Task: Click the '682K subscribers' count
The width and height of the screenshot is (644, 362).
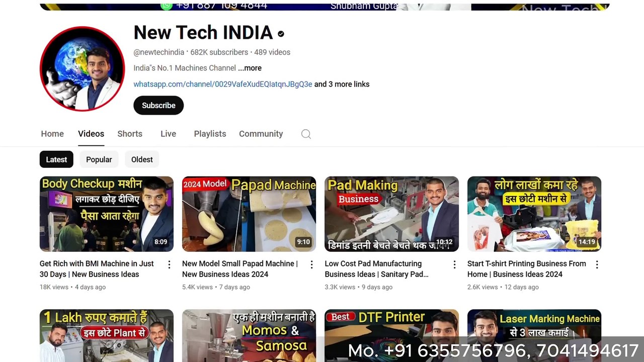Action: pyautogui.click(x=219, y=52)
